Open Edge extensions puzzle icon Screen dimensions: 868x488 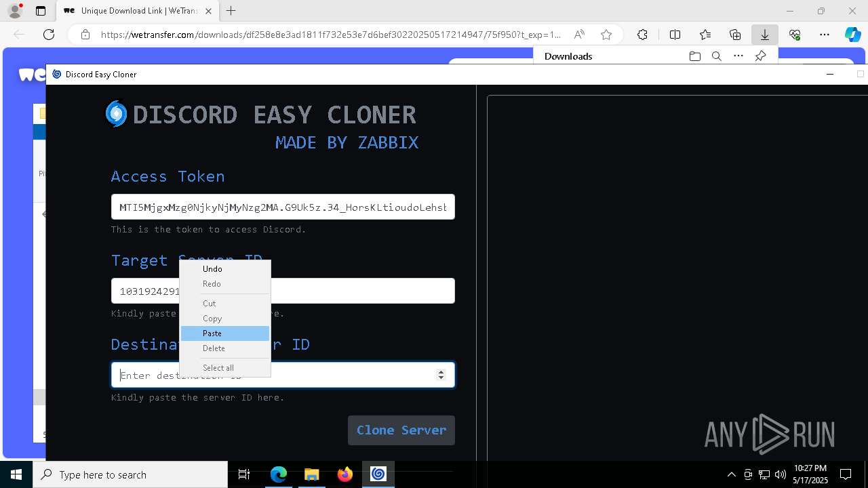pos(642,35)
